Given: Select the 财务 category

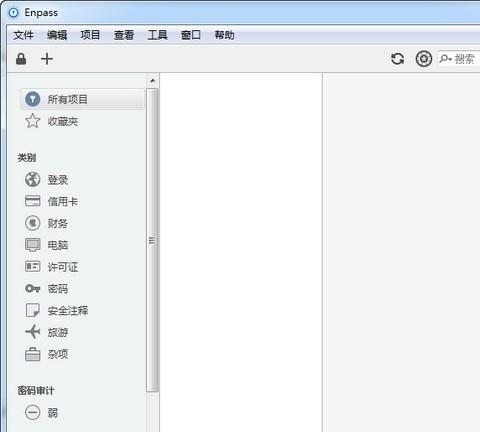Looking at the screenshot, I should point(58,223).
